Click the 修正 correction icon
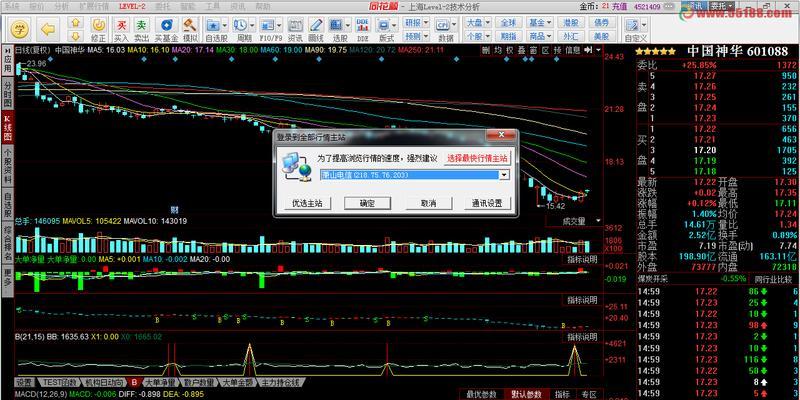This screenshot has width=800, height=400. [98, 24]
